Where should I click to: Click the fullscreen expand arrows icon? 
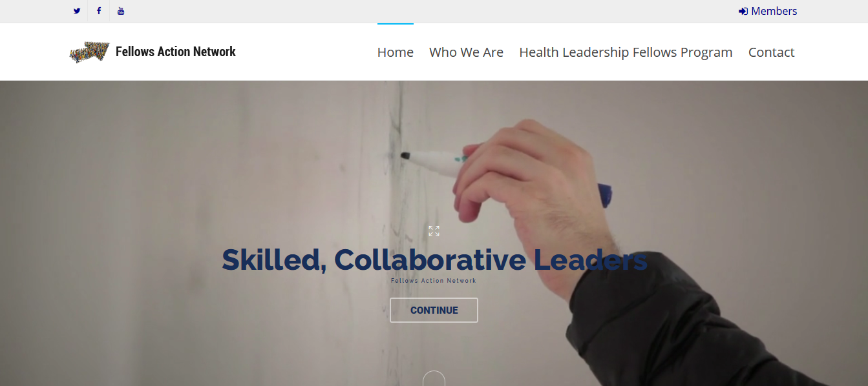click(x=434, y=231)
